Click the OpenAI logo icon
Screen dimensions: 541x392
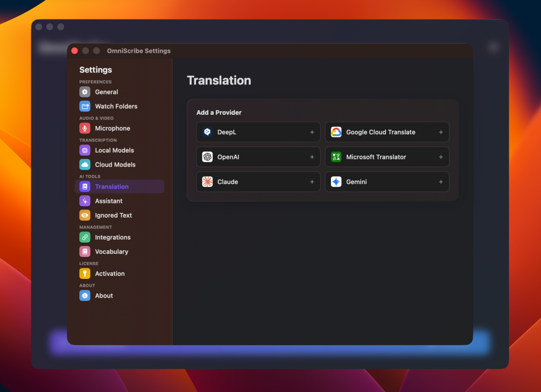(207, 157)
